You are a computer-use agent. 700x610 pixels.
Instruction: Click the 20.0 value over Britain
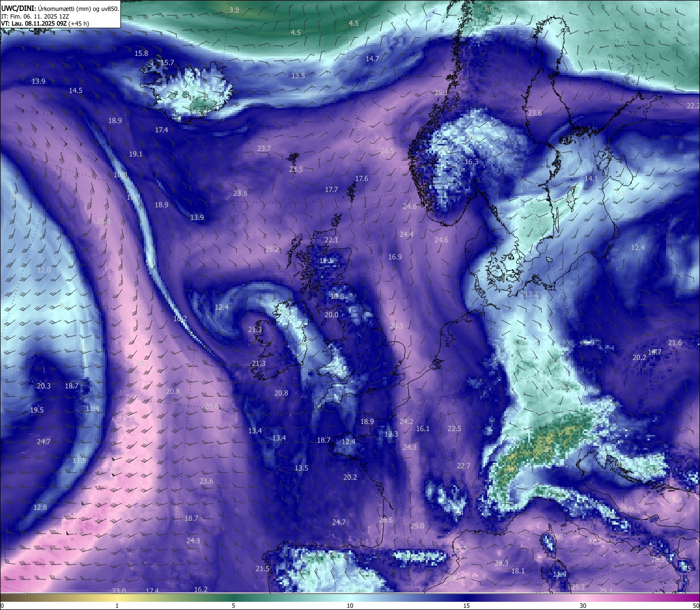click(331, 315)
